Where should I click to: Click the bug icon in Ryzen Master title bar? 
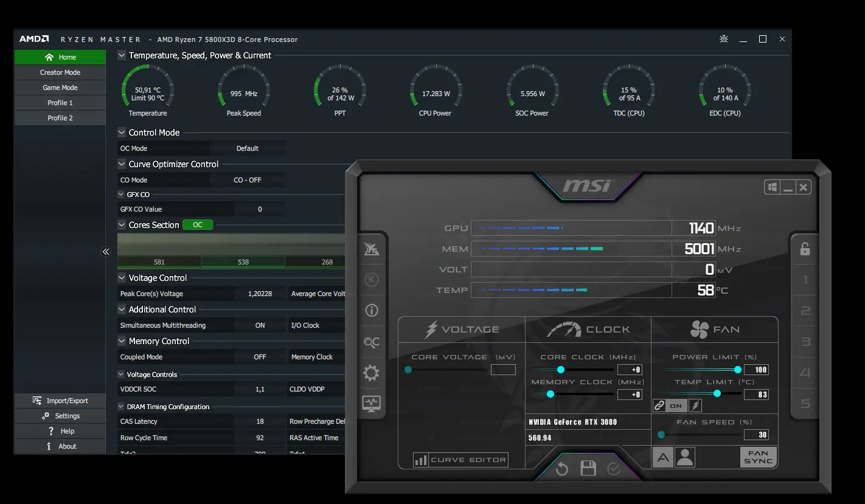click(723, 39)
